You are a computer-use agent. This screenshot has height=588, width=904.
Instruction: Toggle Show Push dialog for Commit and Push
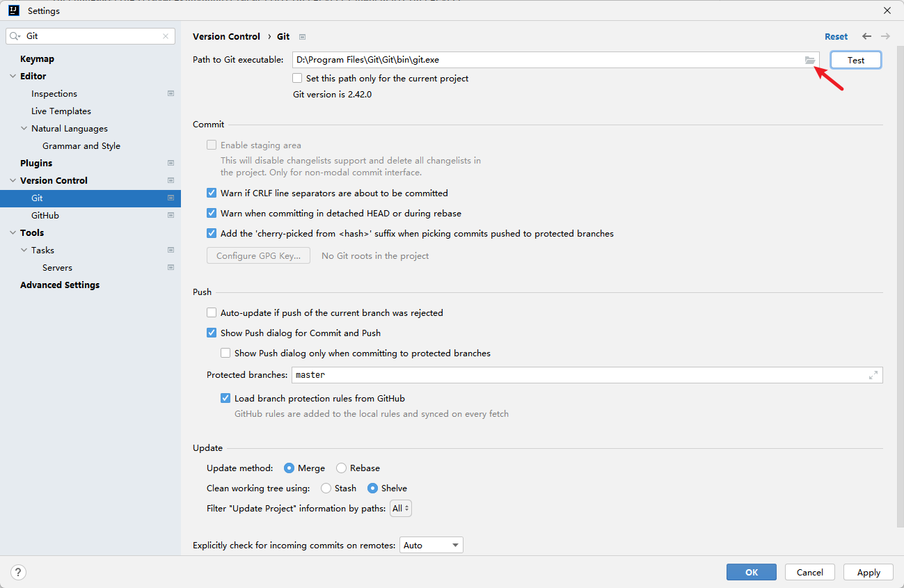(x=212, y=333)
